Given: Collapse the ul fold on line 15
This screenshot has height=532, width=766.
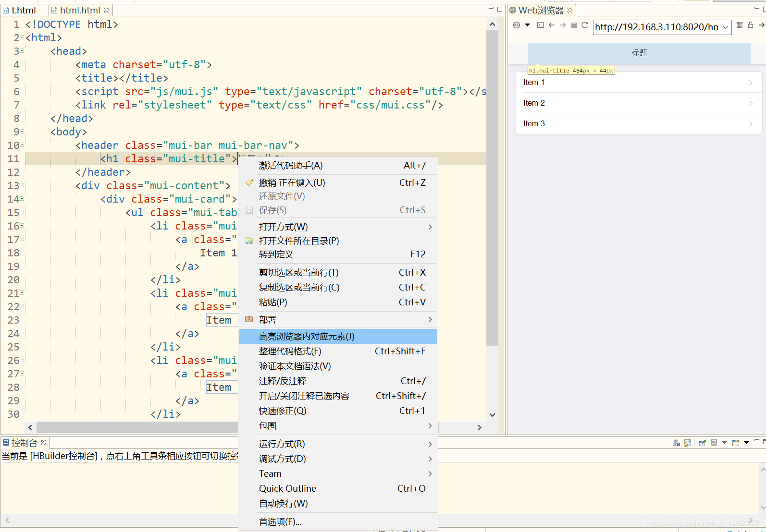Looking at the screenshot, I should tap(22, 212).
